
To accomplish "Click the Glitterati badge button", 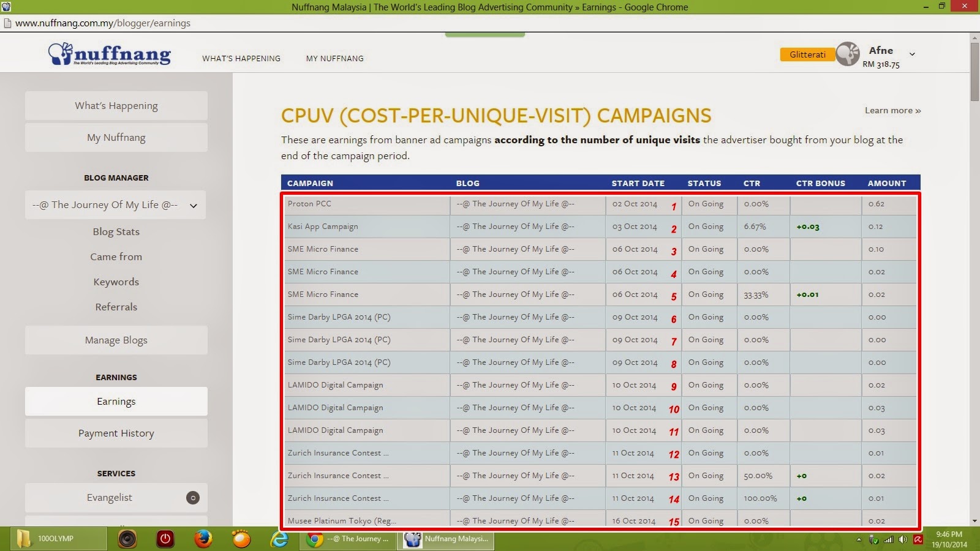I will [807, 54].
